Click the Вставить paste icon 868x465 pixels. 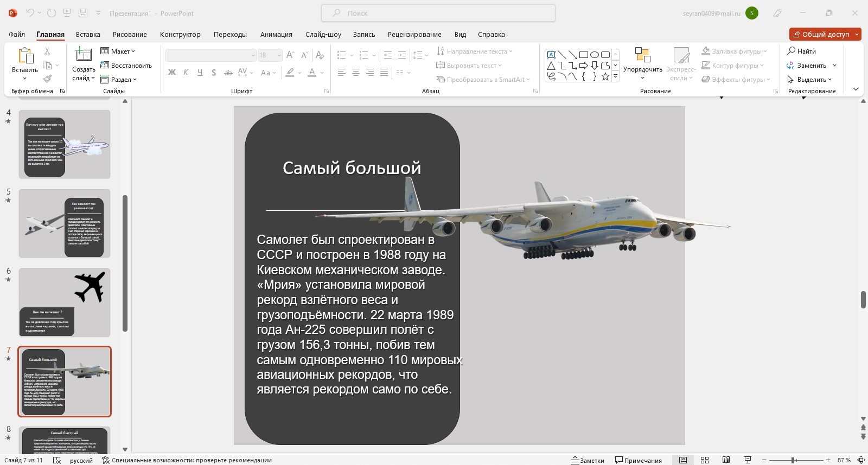[25, 56]
